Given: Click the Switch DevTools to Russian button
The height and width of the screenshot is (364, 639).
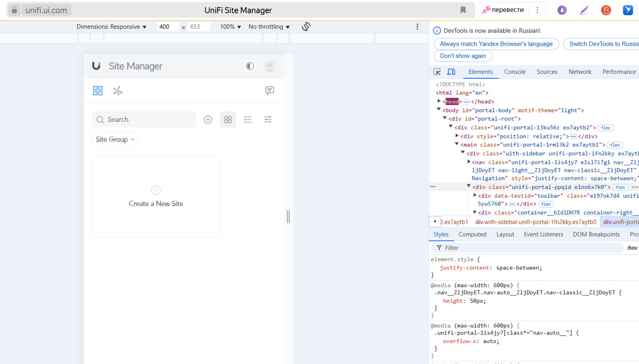Looking at the screenshot, I should (601, 44).
